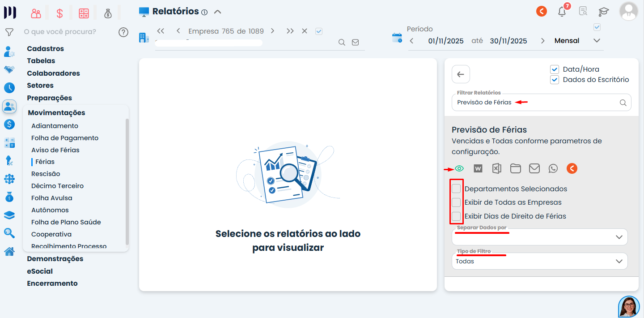Click the O que você procura search box

pyautogui.click(x=69, y=32)
